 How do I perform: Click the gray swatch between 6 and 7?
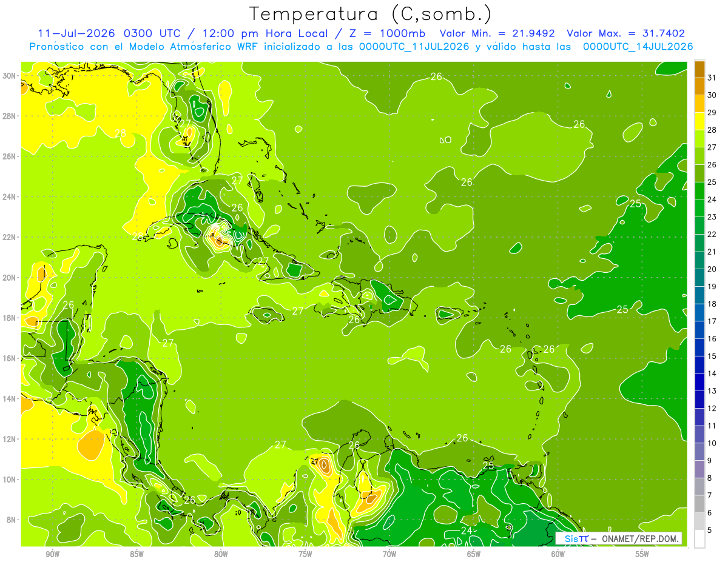[x=700, y=504]
